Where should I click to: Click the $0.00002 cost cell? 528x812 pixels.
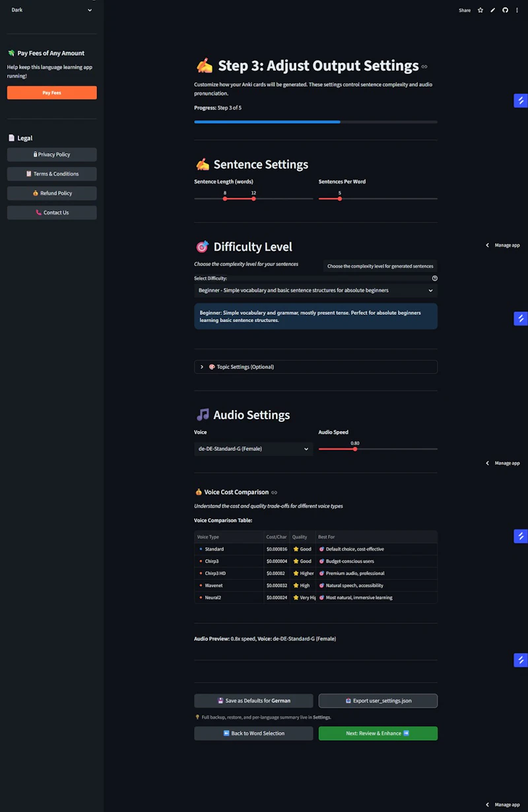pos(277,573)
